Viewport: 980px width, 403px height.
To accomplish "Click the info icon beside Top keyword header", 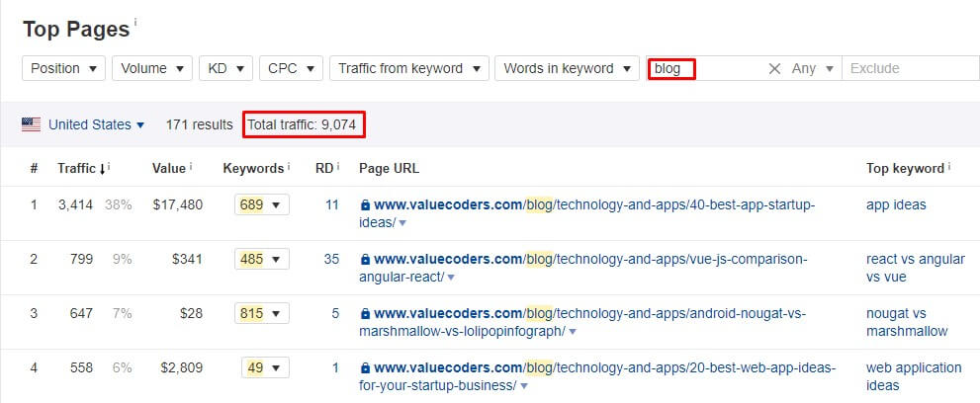I will [949, 166].
